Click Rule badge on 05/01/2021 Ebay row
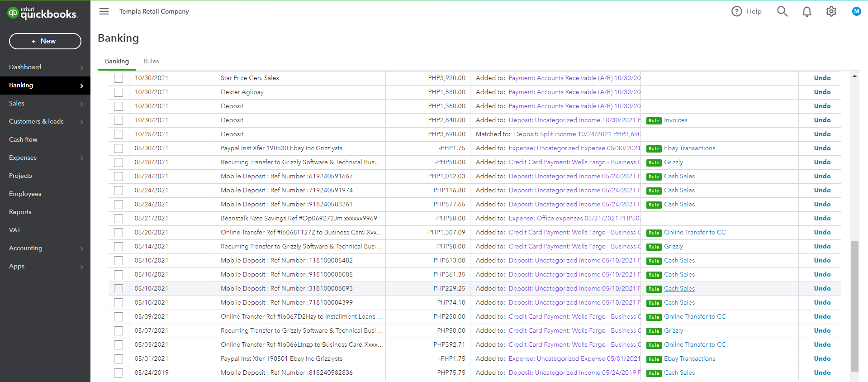 [654, 359]
